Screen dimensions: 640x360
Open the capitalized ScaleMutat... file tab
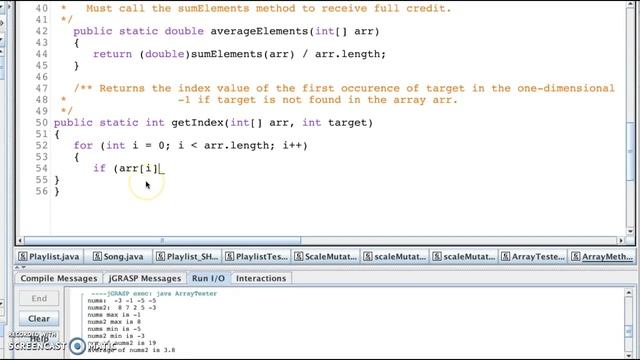(x=325, y=257)
